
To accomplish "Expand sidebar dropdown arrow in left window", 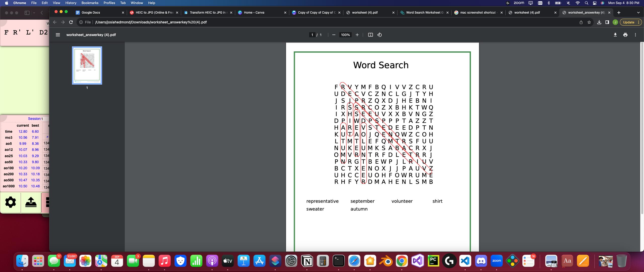I will [x=34, y=13].
